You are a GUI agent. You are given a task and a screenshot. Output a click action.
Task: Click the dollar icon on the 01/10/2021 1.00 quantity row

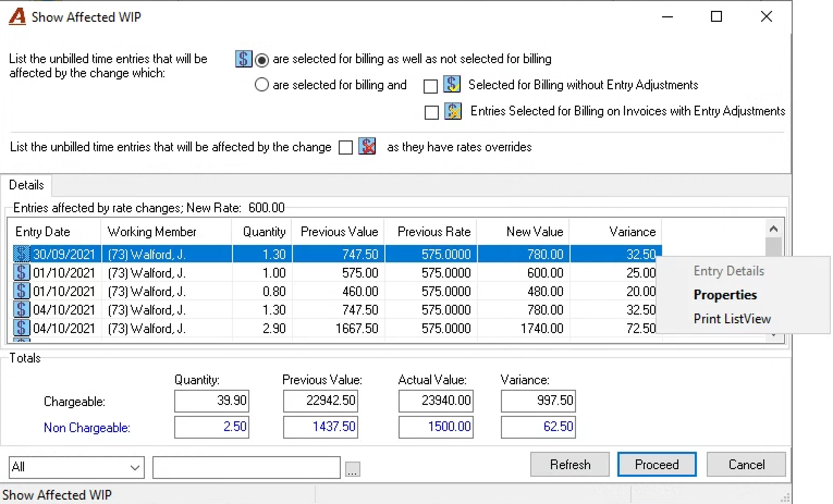point(21,273)
